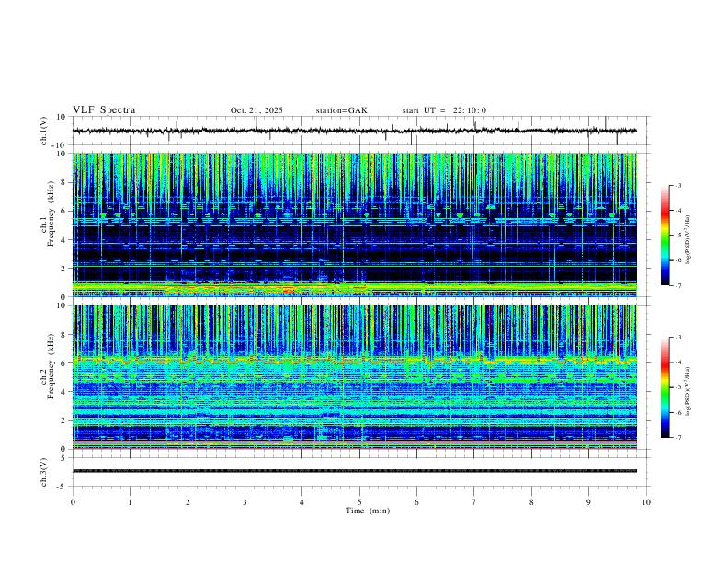Click the ch.3 flat voltage trace
This screenshot has width=728, height=563.
[354, 471]
